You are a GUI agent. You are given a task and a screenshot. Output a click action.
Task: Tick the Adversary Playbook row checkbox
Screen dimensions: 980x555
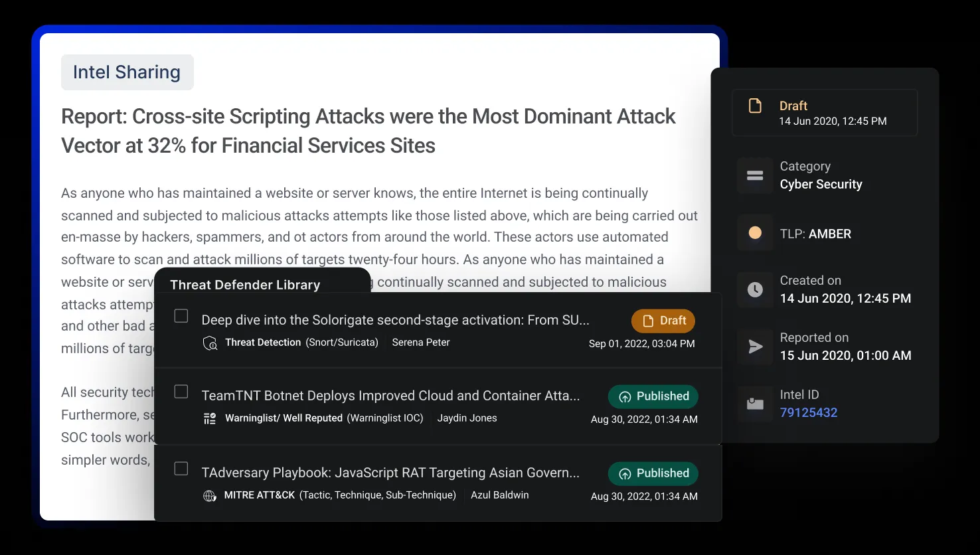point(181,469)
